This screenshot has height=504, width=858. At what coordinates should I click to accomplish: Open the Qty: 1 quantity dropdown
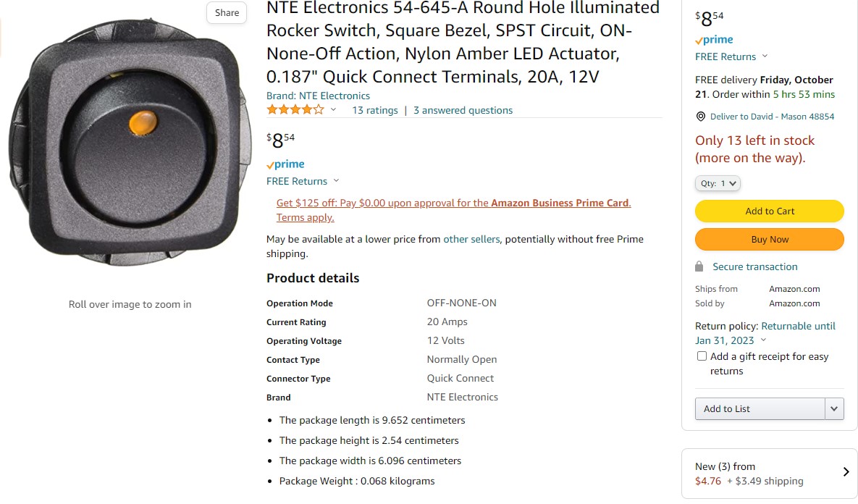718,183
